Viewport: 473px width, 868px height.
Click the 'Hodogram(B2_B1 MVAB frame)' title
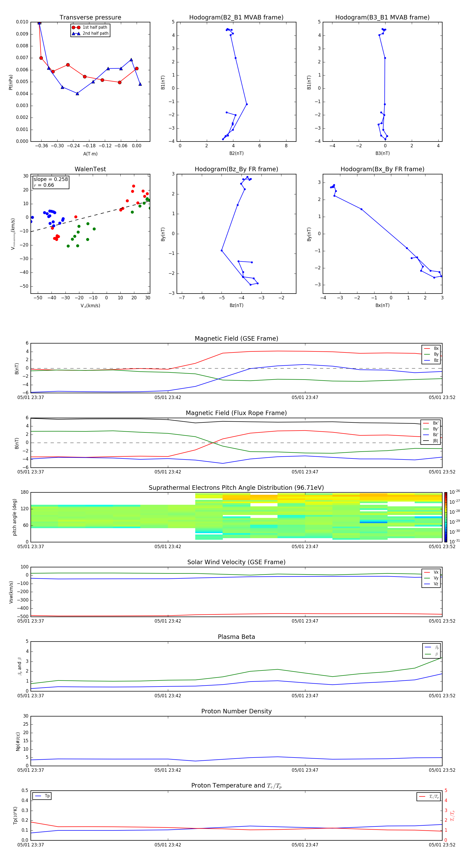coord(236,18)
